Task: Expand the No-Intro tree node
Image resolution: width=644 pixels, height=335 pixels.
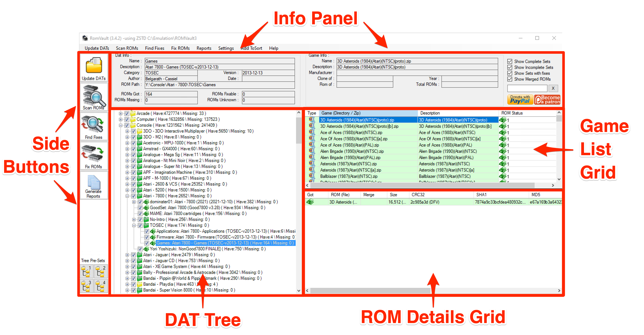Action: coord(134,220)
